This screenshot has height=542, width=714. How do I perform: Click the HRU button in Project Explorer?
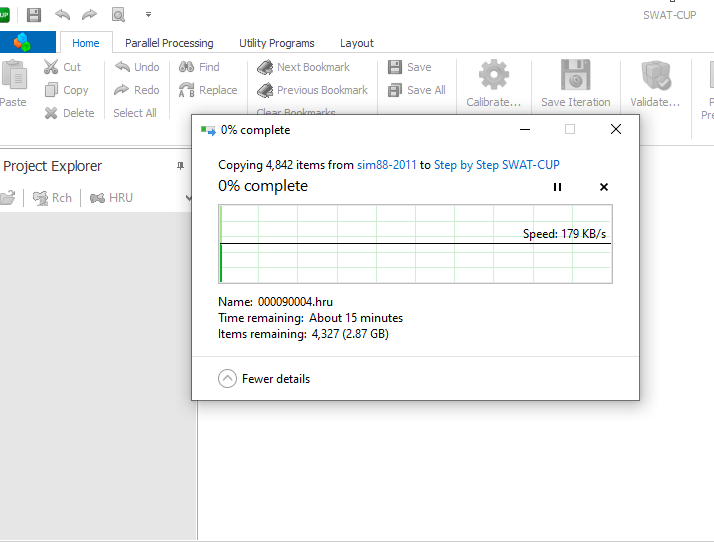click(112, 198)
